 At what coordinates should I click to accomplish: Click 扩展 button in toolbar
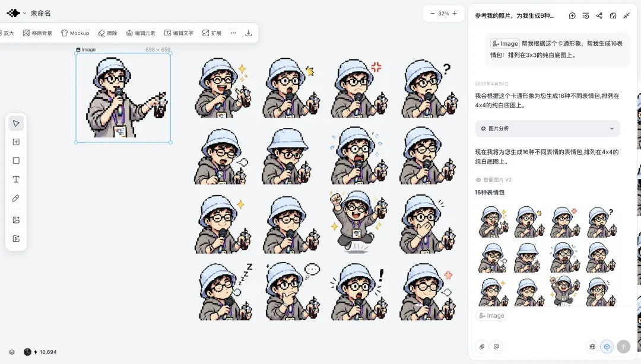[x=212, y=33]
